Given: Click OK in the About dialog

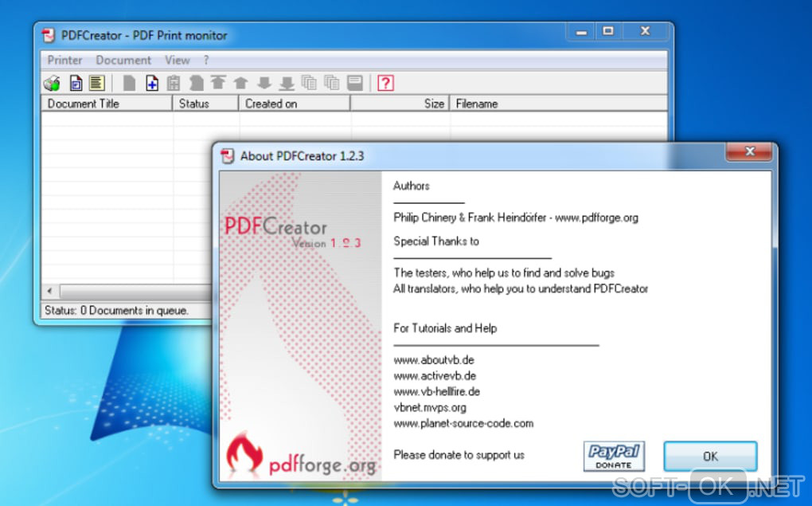Looking at the screenshot, I should (x=710, y=457).
